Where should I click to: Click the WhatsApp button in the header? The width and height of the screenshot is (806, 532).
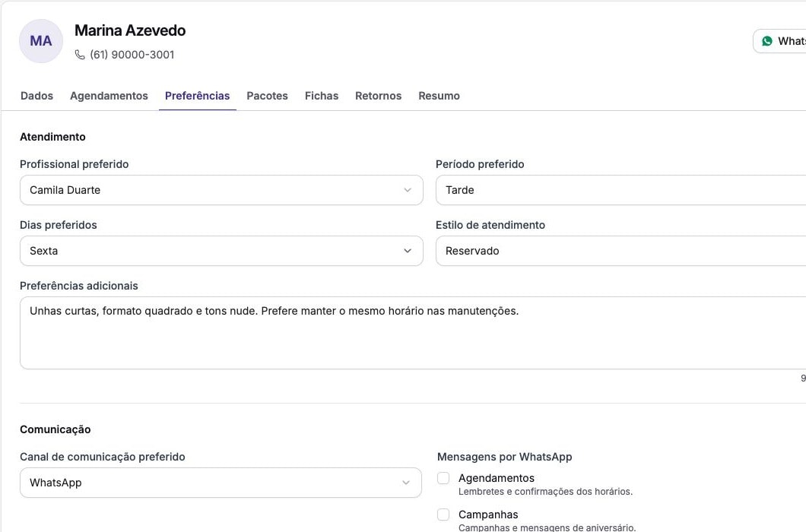780,41
